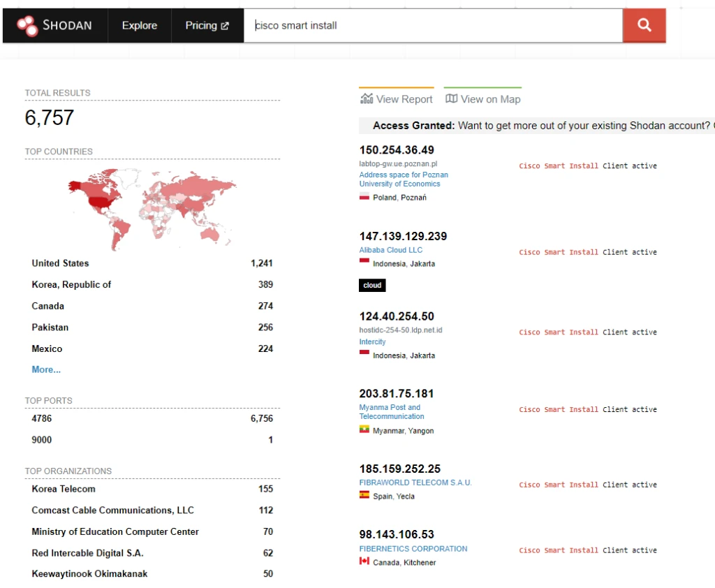Image resolution: width=715 pixels, height=588 pixels.
Task: Click the world map of top countries
Action: (x=152, y=208)
